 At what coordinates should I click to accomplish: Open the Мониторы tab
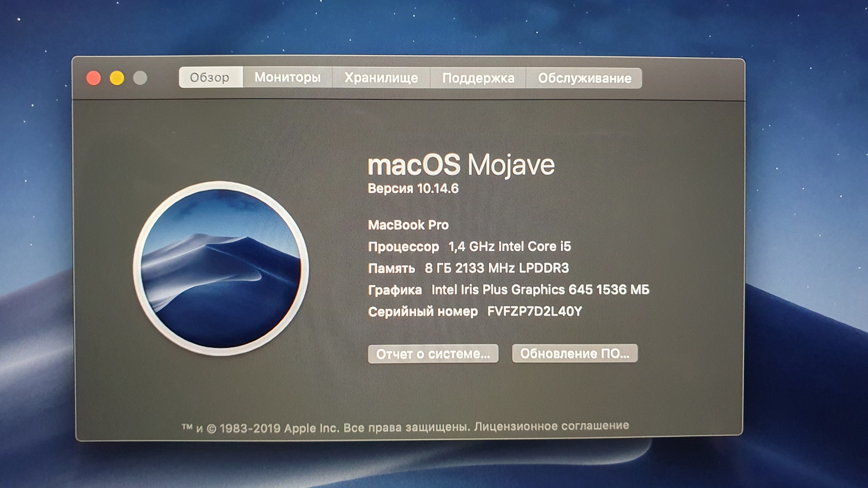point(287,78)
